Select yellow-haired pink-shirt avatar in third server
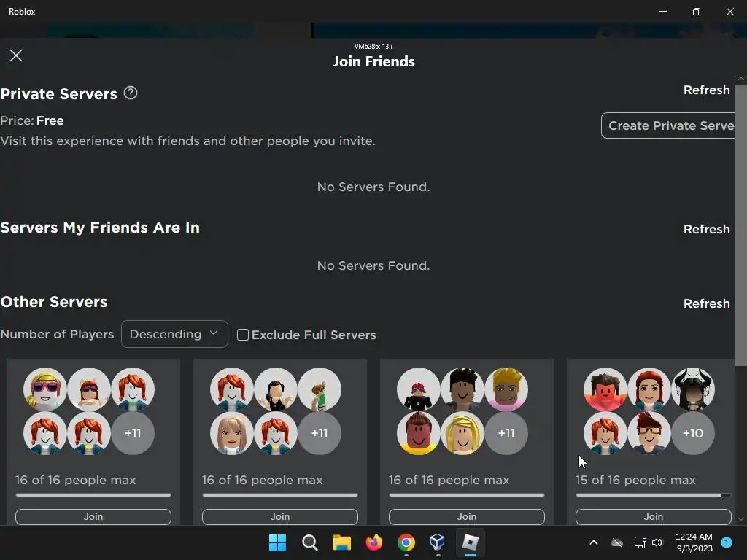 click(506, 389)
